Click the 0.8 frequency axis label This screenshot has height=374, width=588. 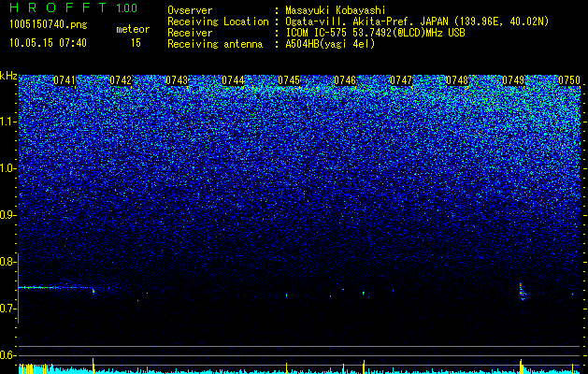tap(7, 262)
